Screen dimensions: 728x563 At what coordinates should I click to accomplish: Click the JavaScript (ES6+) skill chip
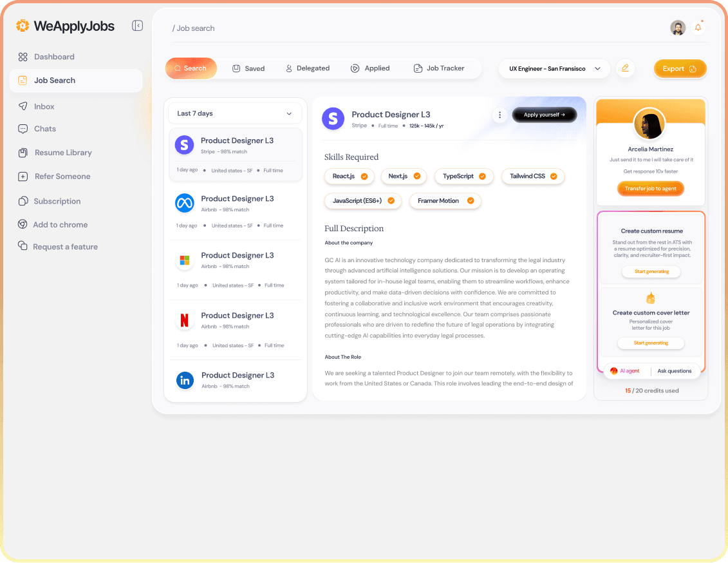coord(363,201)
